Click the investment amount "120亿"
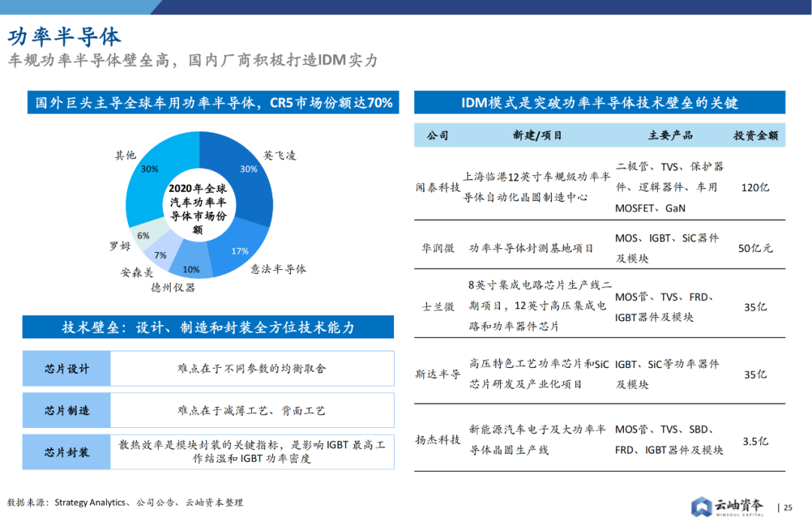 coord(755,187)
